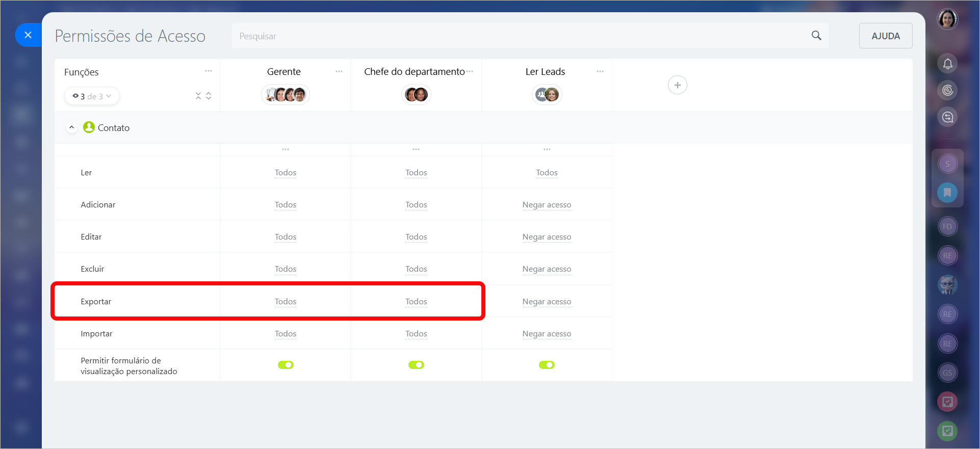Change Ler Leads Exportar Negar acesso
Viewport: 980px width, 449px height.
[547, 302]
